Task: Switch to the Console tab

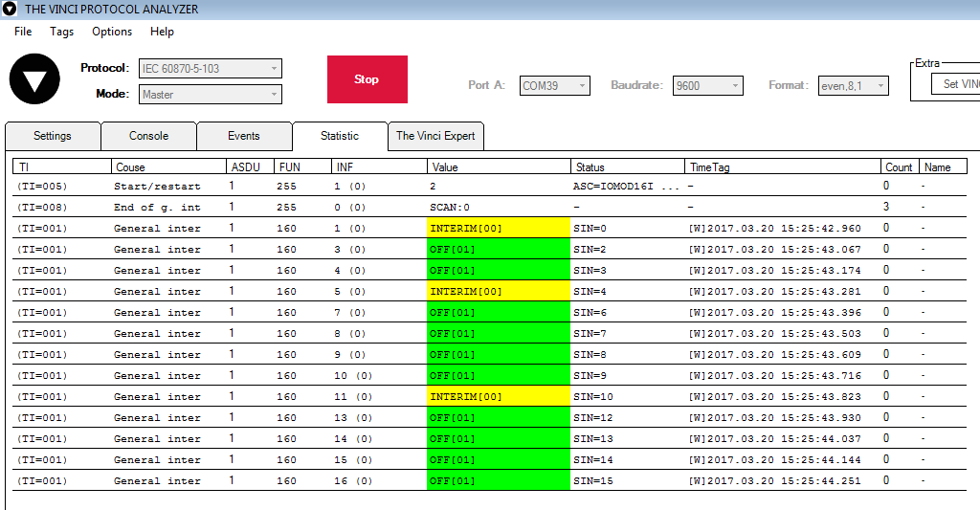Action: [x=148, y=136]
